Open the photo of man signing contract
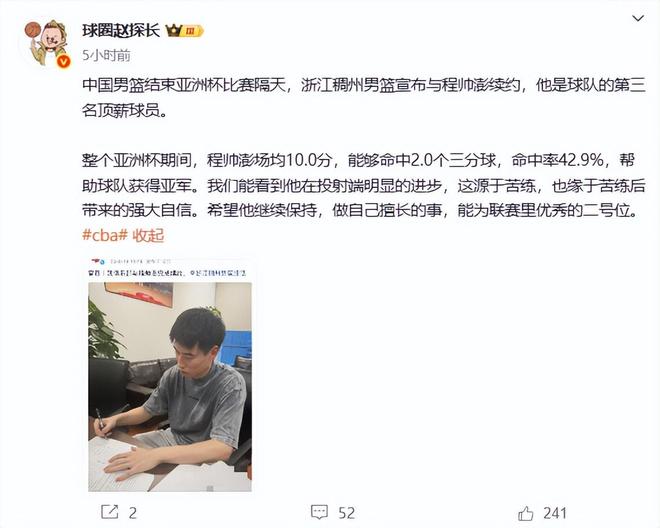The width and height of the screenshot is (660, 528). tap(170, 387)
